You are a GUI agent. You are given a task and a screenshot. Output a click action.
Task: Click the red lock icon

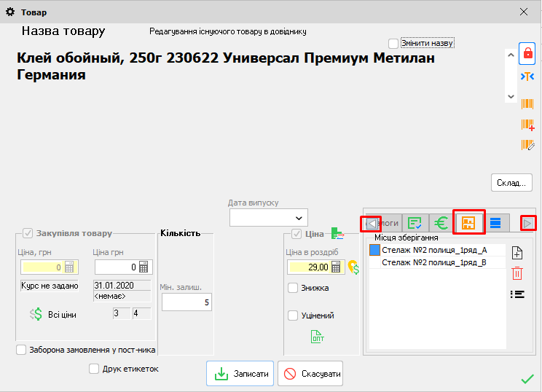pyautogui.click(x=527, y=53)
